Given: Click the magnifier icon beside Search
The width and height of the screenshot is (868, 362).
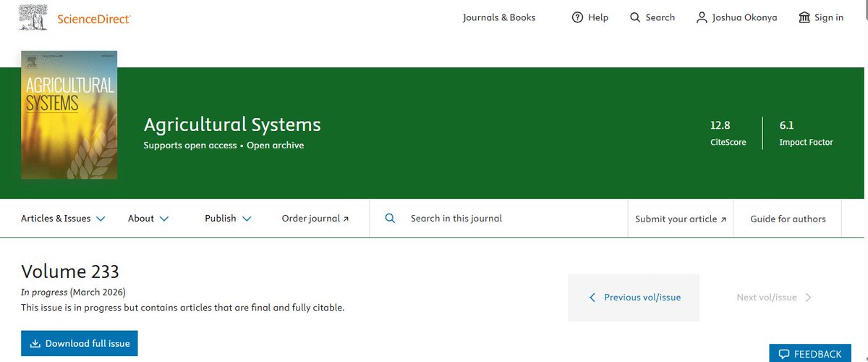Looking at the screenshot, I should (x=635, y=17).
